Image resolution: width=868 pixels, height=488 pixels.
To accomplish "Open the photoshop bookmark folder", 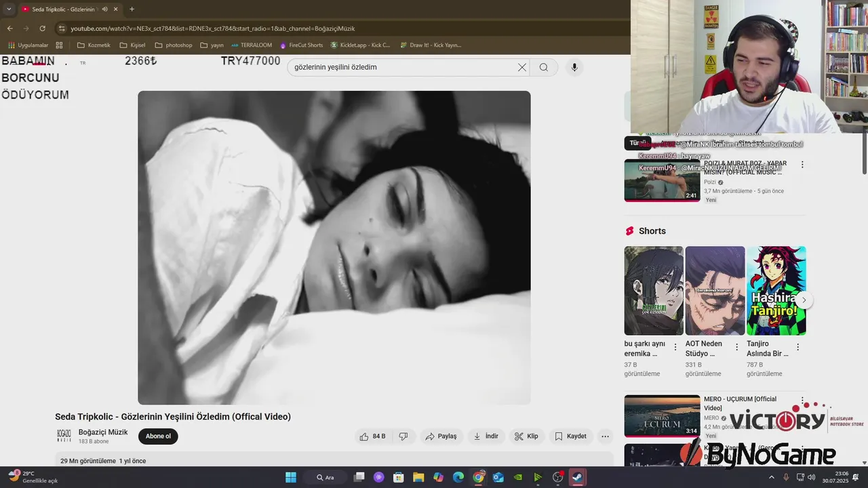I will 174,45.
